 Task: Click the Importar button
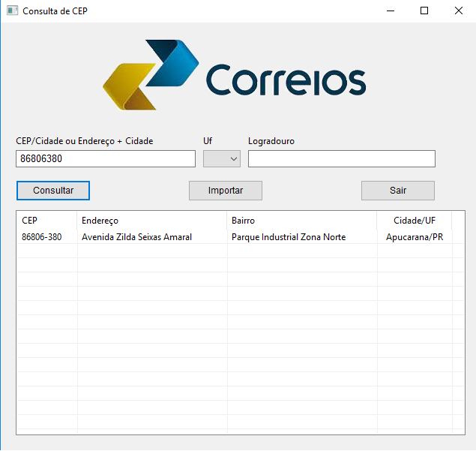pyautogui.click(x=225, y=191)
